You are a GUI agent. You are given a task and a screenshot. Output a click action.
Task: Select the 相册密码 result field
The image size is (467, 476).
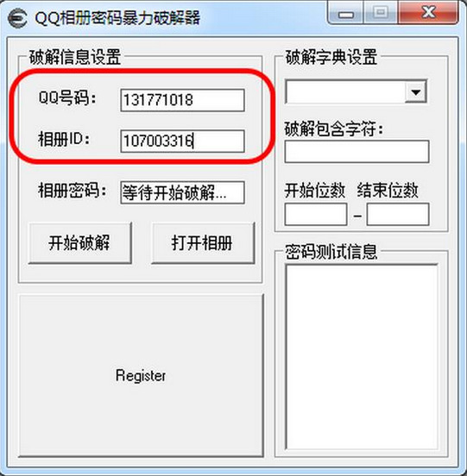tap(182, 192)
